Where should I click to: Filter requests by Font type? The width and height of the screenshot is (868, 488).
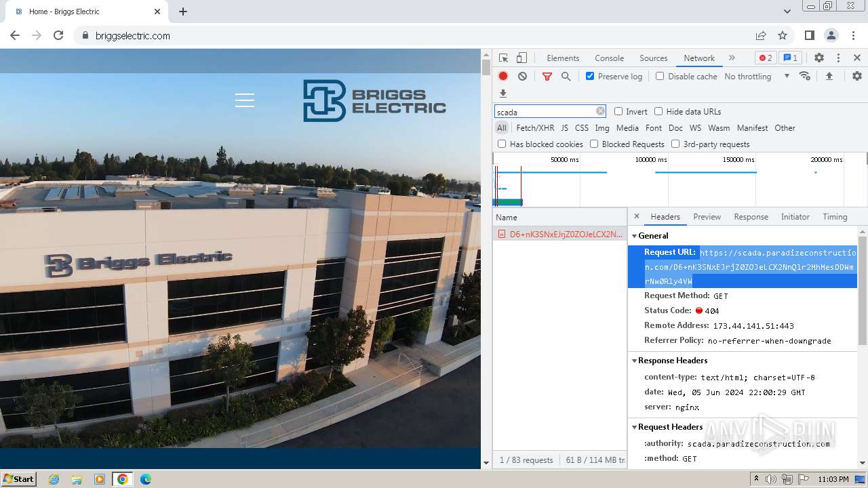coord(654,128)
